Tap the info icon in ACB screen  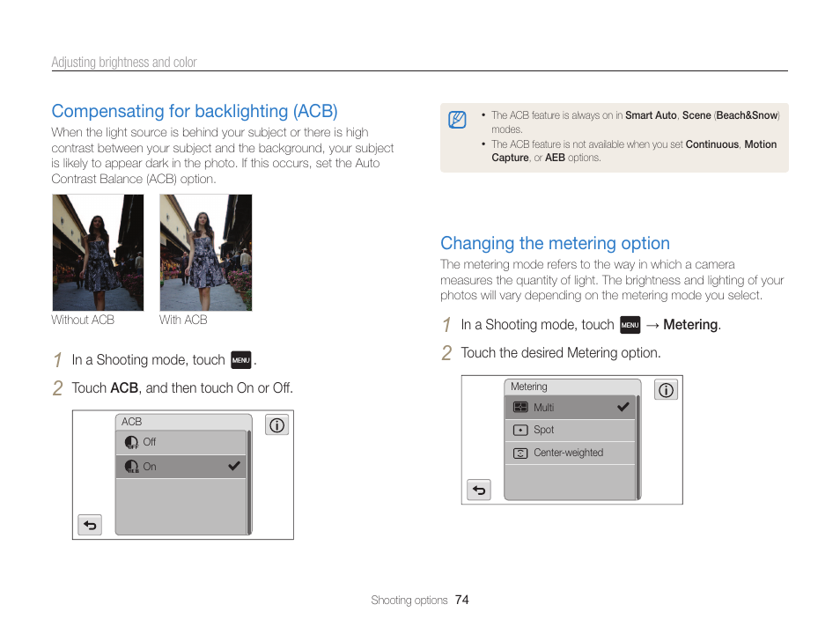[277, 425]
